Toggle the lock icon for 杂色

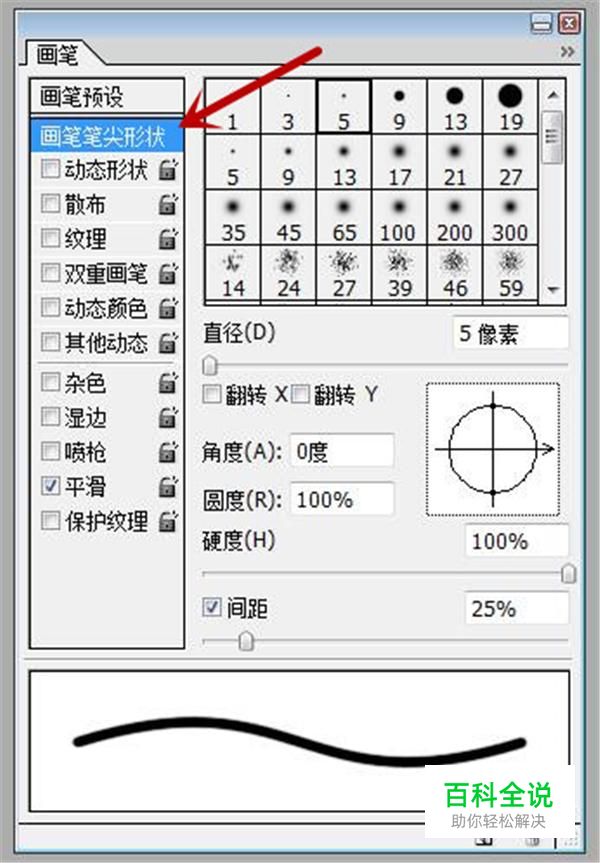click(x=168, y=383)
